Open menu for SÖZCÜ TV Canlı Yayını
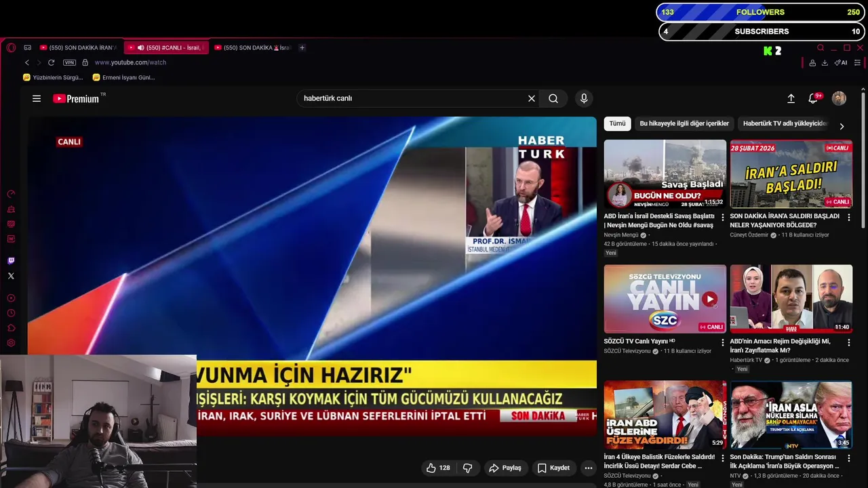 pyautogui.click(x=723, y=343)
